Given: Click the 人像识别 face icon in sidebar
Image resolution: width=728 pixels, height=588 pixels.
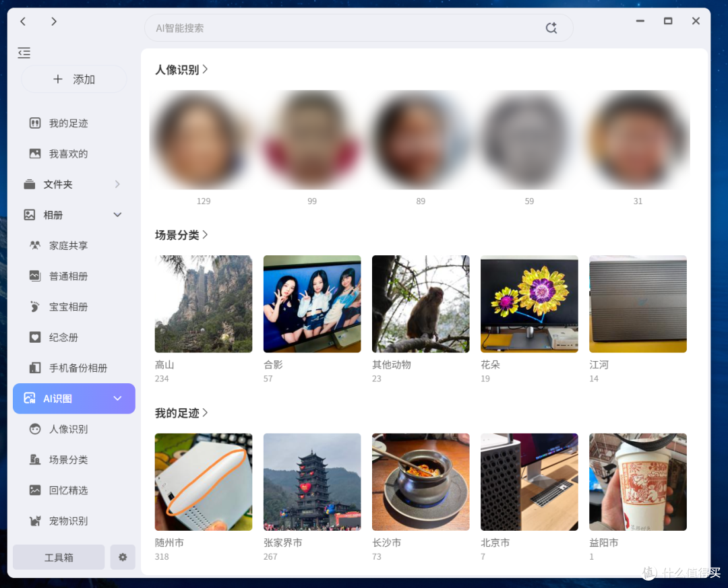Looking at the screenshot, I should click(35, 429).
